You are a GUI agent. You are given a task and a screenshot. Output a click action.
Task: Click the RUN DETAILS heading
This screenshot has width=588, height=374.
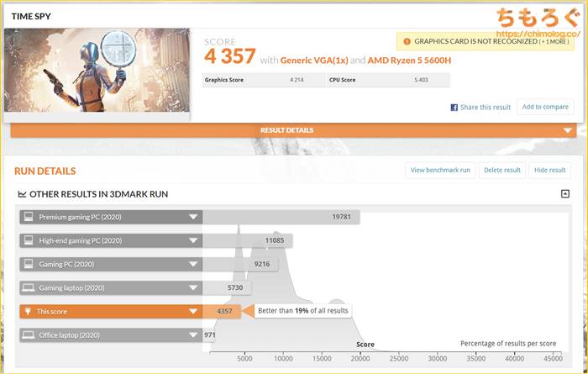tap(45, 171)
